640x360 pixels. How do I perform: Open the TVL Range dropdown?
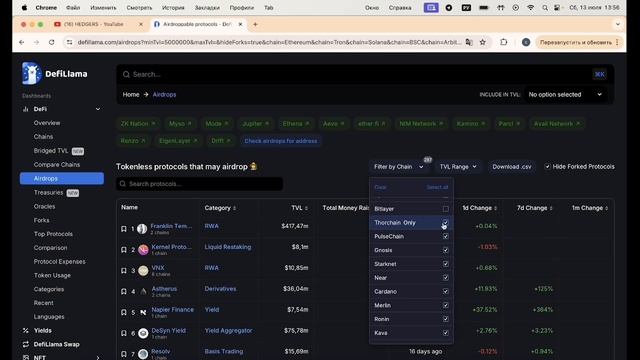458,167
